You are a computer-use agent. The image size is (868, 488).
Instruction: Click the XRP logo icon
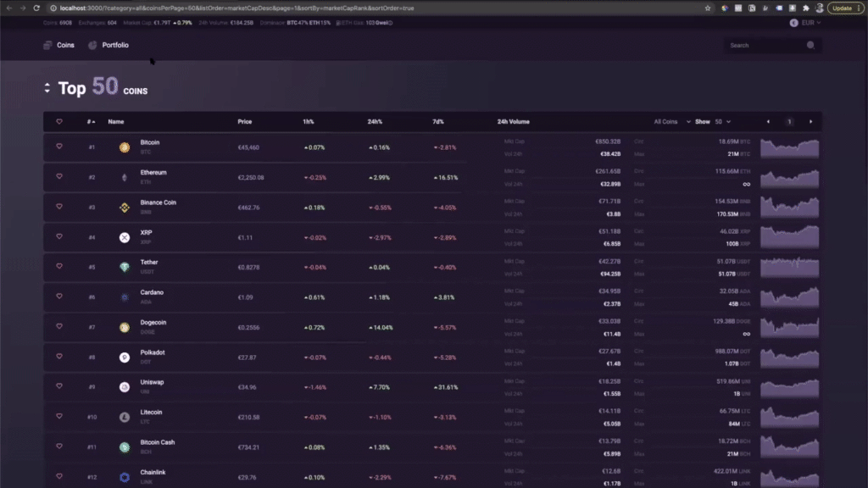[x=124, y=237]
